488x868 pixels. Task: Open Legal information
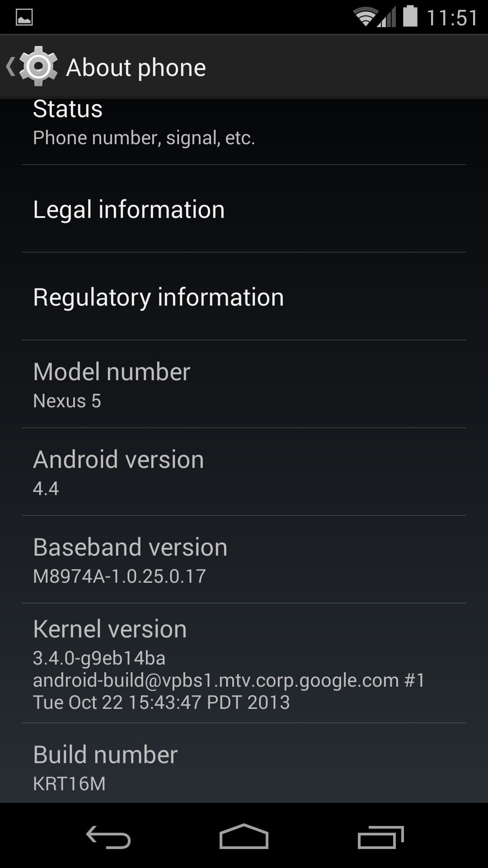[244, 209]
